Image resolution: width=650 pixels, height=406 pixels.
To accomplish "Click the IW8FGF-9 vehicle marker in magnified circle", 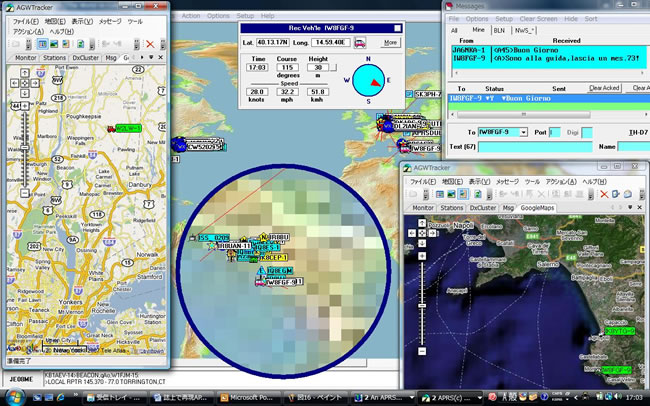I will (260, 282).
